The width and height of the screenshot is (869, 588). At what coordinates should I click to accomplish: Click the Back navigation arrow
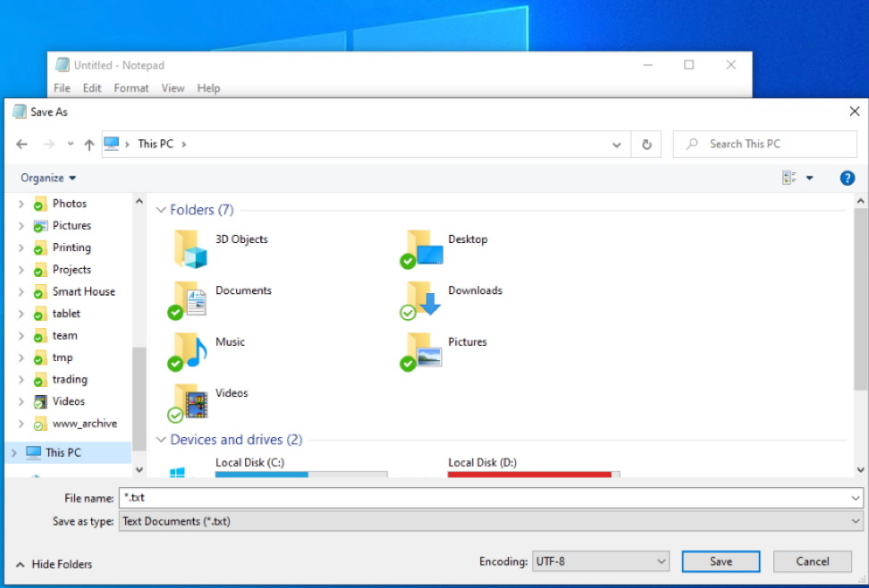(x=22, y=144)
